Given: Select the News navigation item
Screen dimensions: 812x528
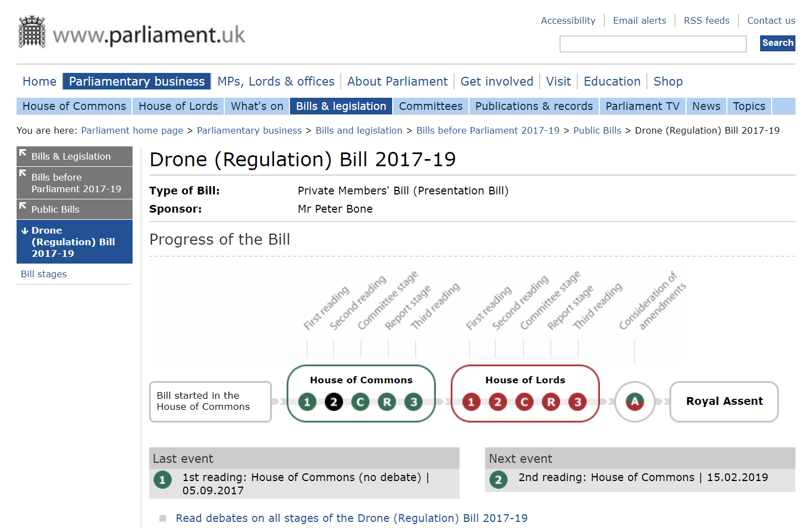Looking at the screenshot, I should [x=706, y=106].
